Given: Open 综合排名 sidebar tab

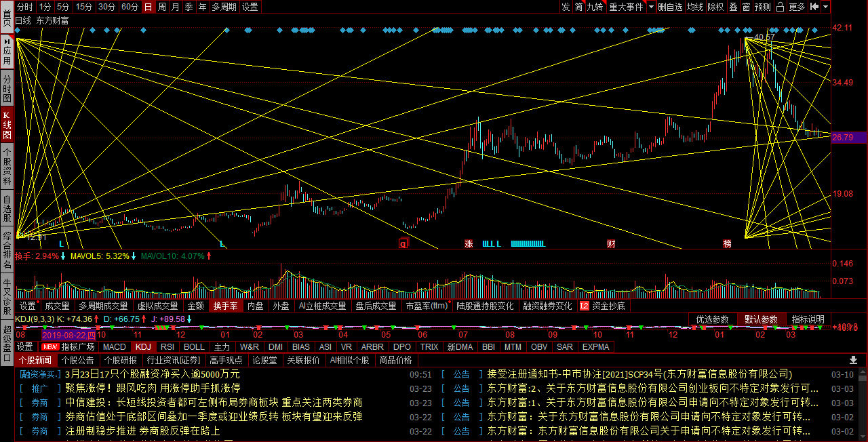Looking at the screenshot, I should coord(7,251).
